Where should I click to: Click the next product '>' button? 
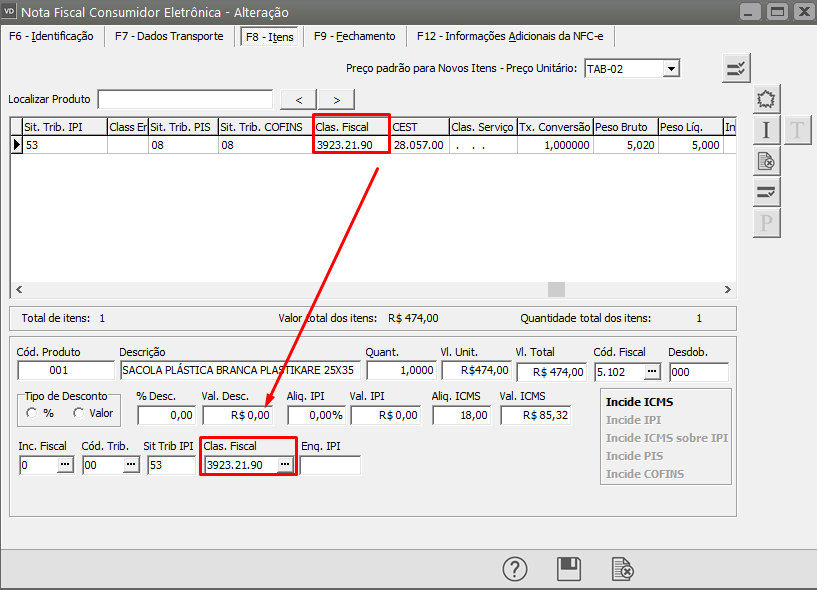point(337,99)
